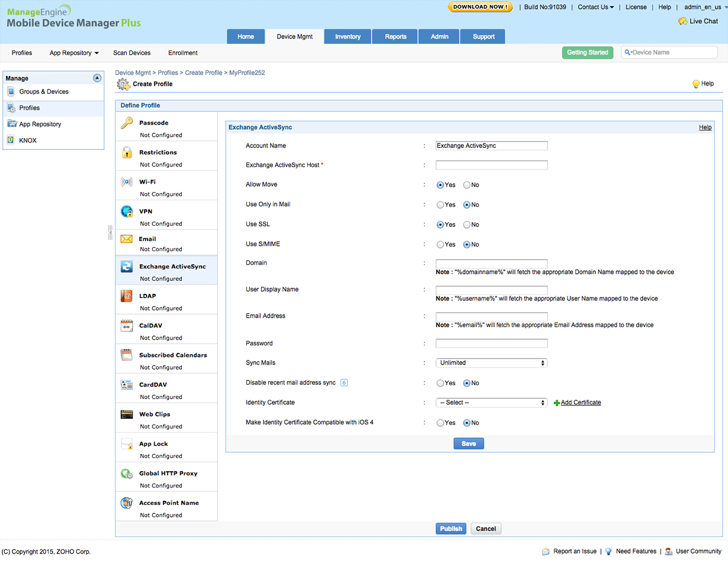Click the App Repository sidebar icon
Screen dimensions: 728x563
11,124
